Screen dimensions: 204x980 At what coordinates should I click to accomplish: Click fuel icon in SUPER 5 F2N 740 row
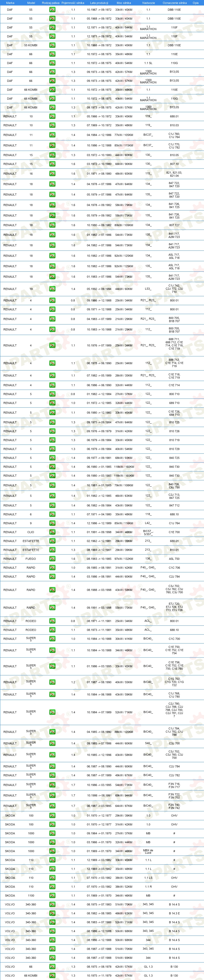pyautogui.click(x=52, y=806)
